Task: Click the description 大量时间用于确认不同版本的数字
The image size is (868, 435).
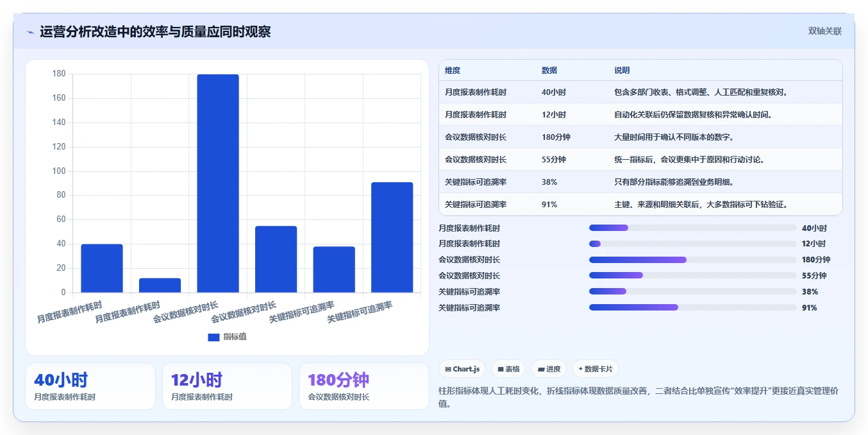Action: (x=674, y=137)
